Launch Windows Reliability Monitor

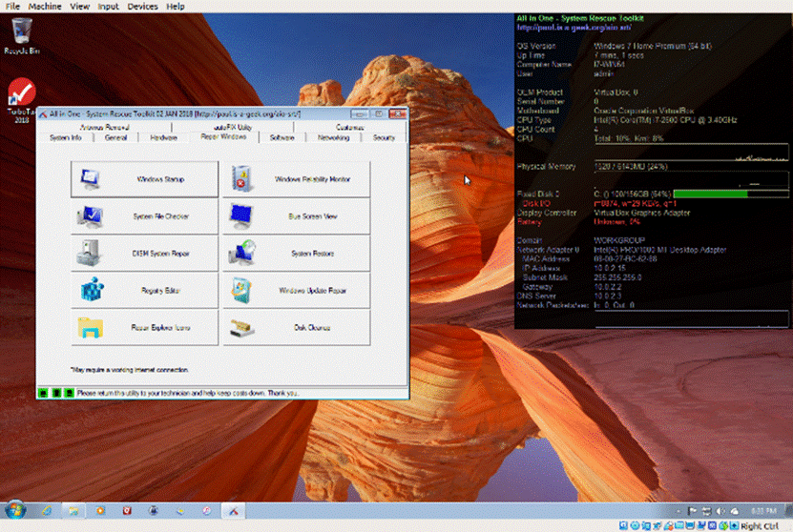[x=297, y=179]
